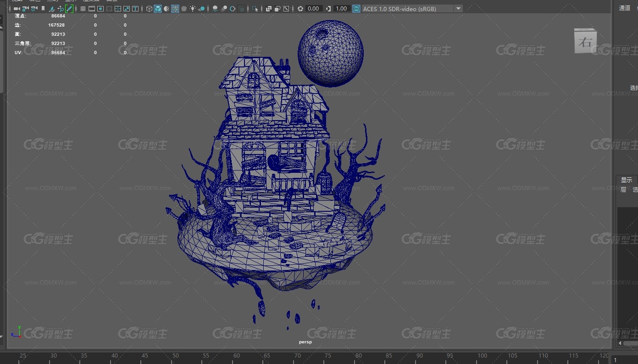Click frame 50 on the time slider
This screenshot has width=638, height=364.
(176, 356)
